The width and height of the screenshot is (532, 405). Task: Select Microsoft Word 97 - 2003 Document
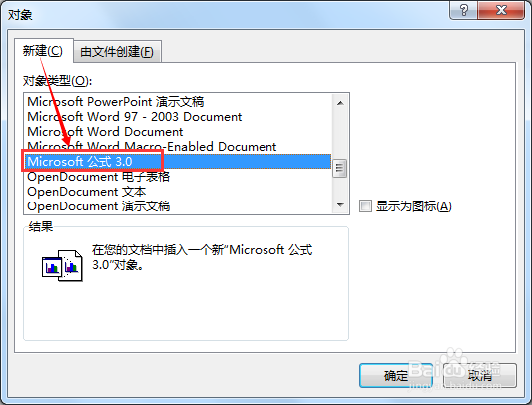[x=178, y=117]
